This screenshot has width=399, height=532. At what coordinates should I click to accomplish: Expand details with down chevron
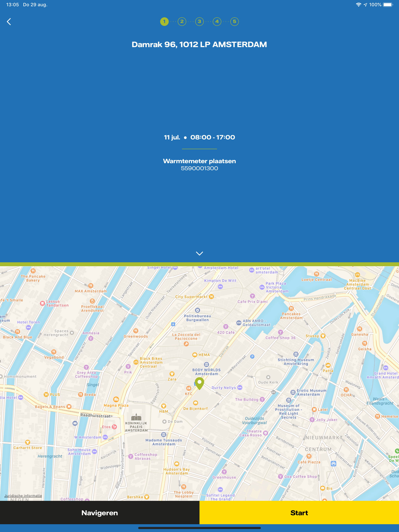[199, 254]
